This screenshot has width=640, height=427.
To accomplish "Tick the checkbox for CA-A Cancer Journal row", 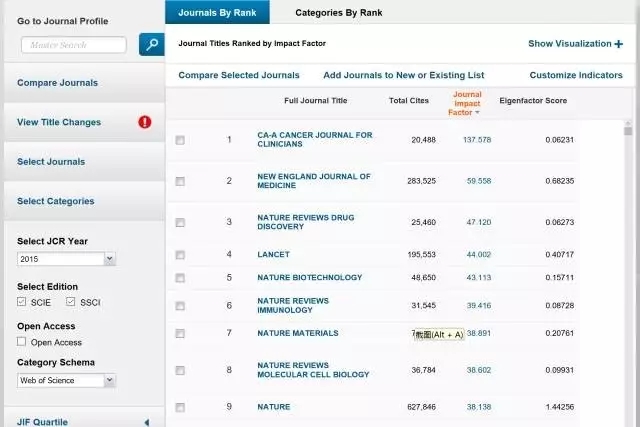I will [180, 140].
